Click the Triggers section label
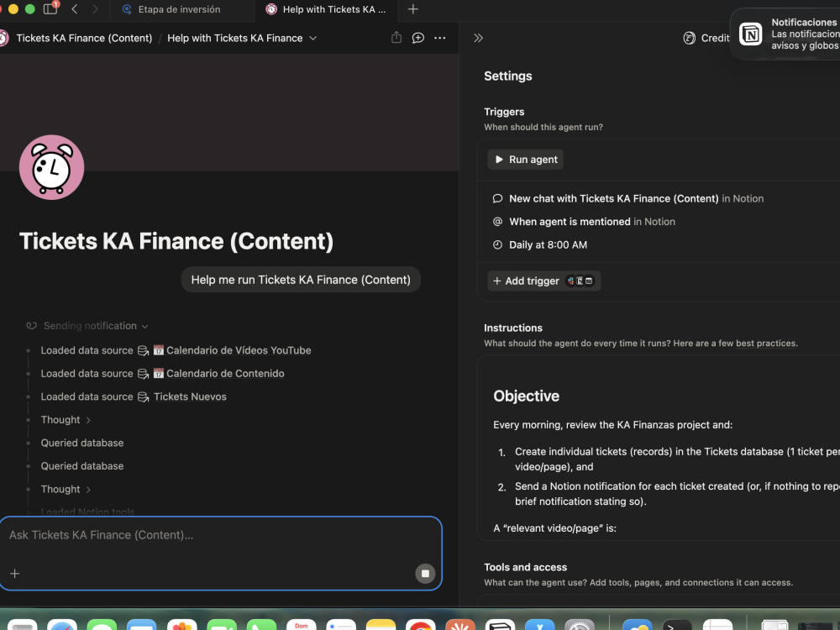This screenshot has width=840, height=630. pos(504,112)
